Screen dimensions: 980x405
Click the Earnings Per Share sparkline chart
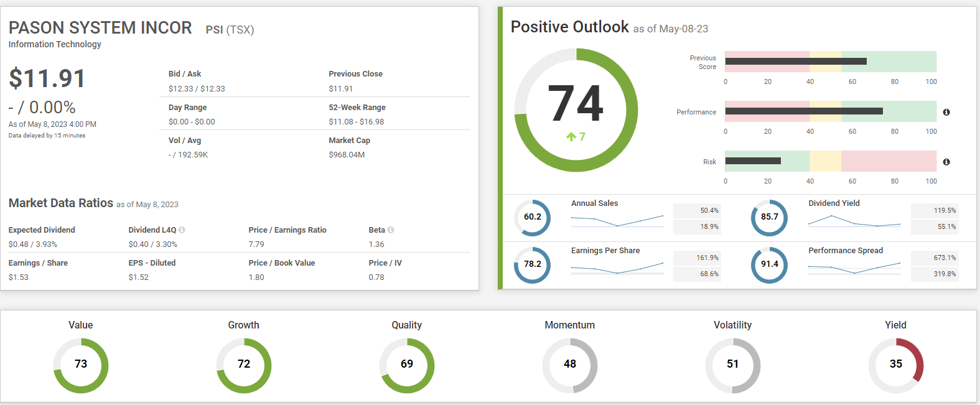click(x=617, y=268)
